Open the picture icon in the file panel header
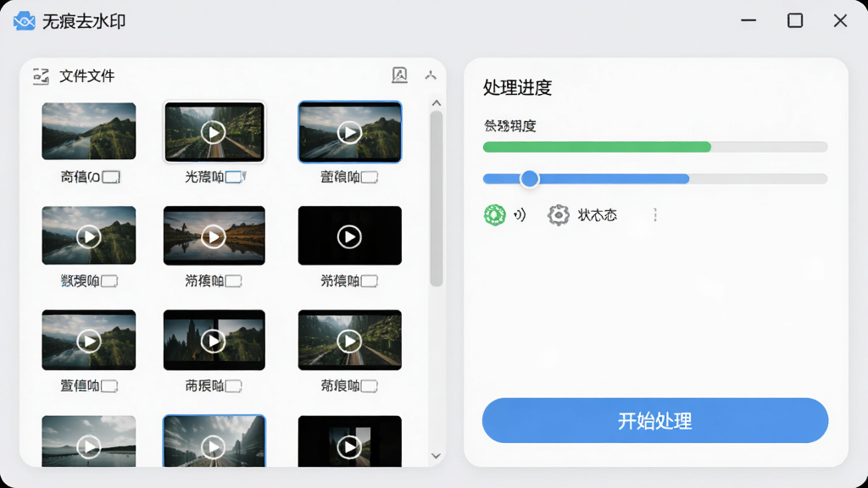Image resolution: width=868 pixels, height=488 pixels. [x=400, y=75]
